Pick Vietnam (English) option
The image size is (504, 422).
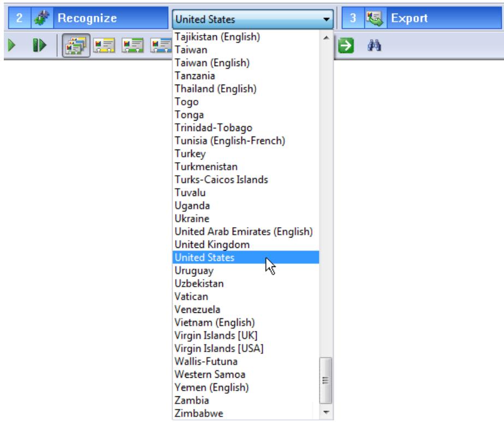pos(246,322)
